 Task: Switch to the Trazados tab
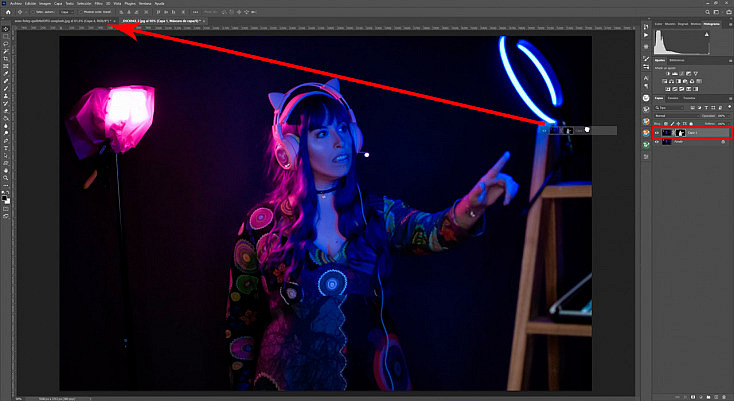click(689, 98)
